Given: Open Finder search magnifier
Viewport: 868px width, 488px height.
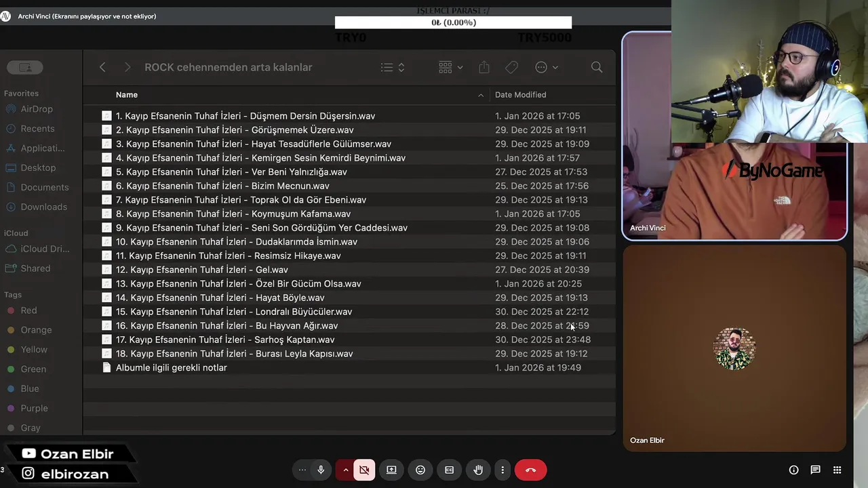Looking at the screenshot, I should 597,67.
